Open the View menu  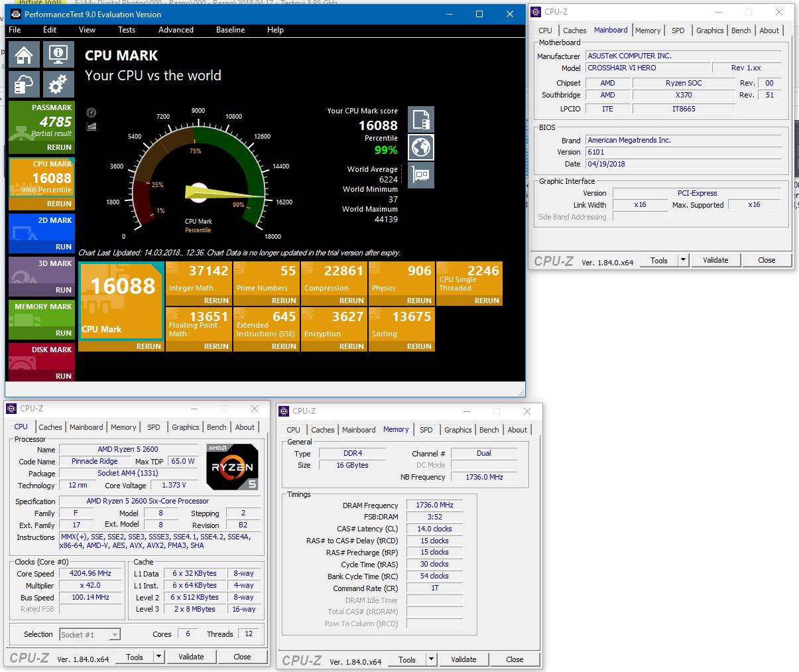pyautogui.click(x=87, y=30)
